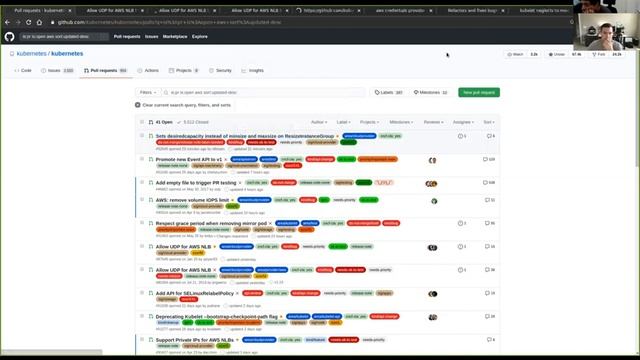This screenshot has width=640, height=360.
Task: Click the Explore link in GitHub header
Action: [x=200, y=37]
